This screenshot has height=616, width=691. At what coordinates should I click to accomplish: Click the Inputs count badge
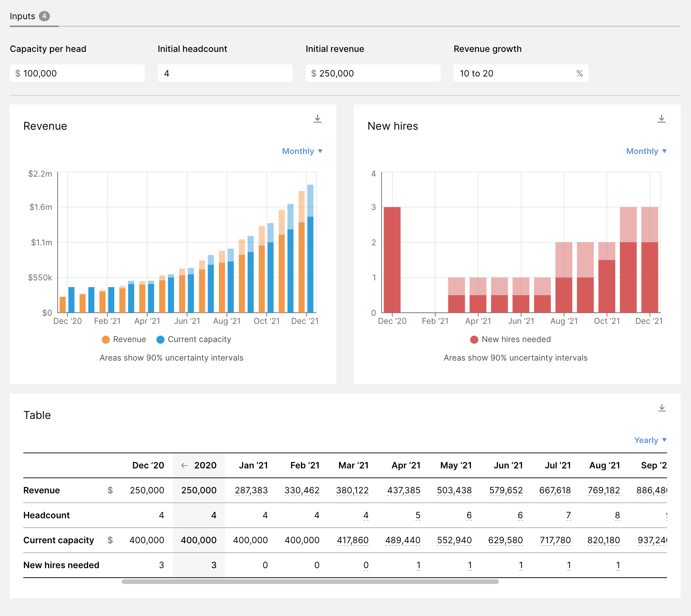click(x=44, y=16)
